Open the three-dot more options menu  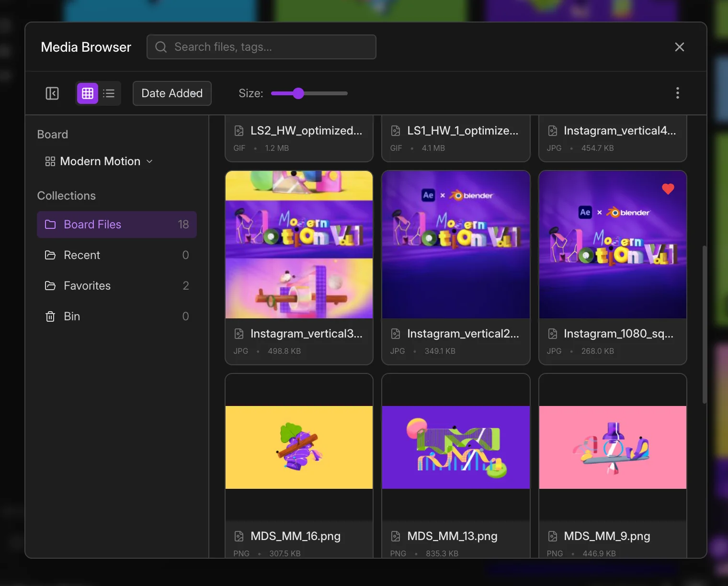click(x=677, y=93)
